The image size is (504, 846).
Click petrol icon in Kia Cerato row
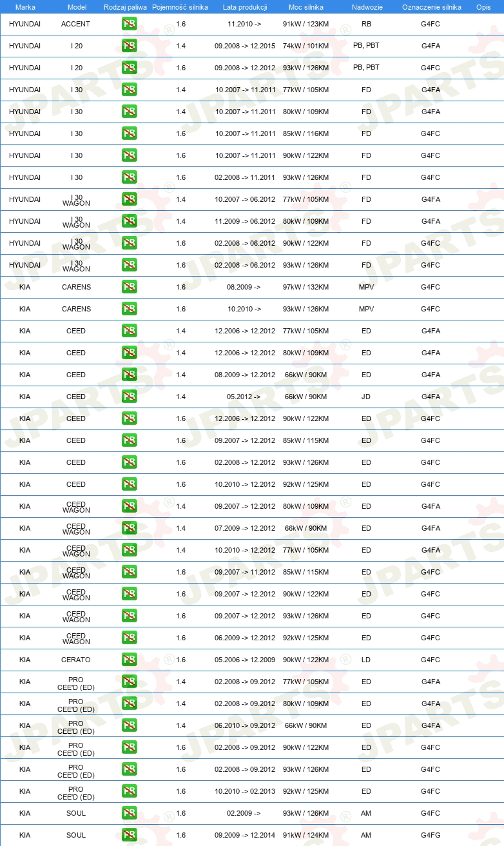click(129, 660)
